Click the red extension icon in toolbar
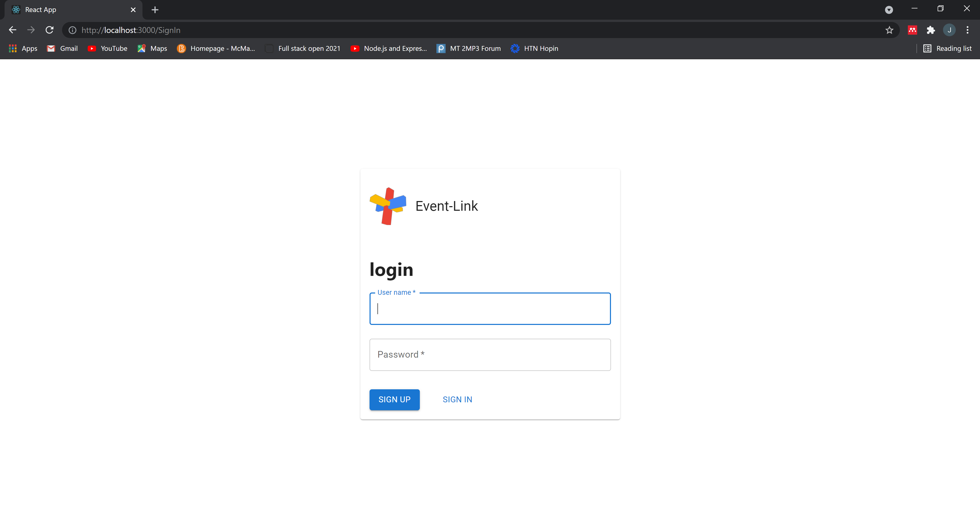The height and width of the screenshot is (528, 980). (912, 30)
